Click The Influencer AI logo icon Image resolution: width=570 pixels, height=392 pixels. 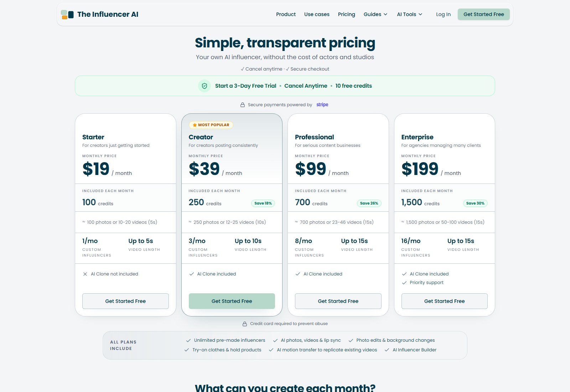tap(67, 14)
